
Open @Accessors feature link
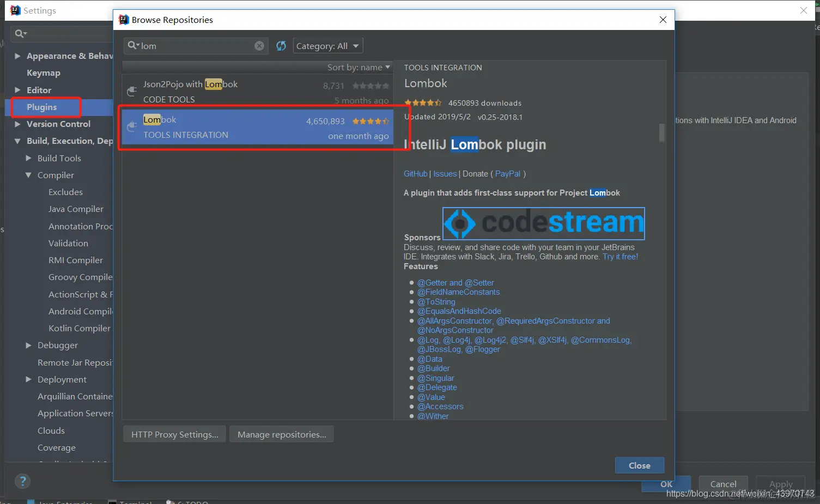pos(440,406)
